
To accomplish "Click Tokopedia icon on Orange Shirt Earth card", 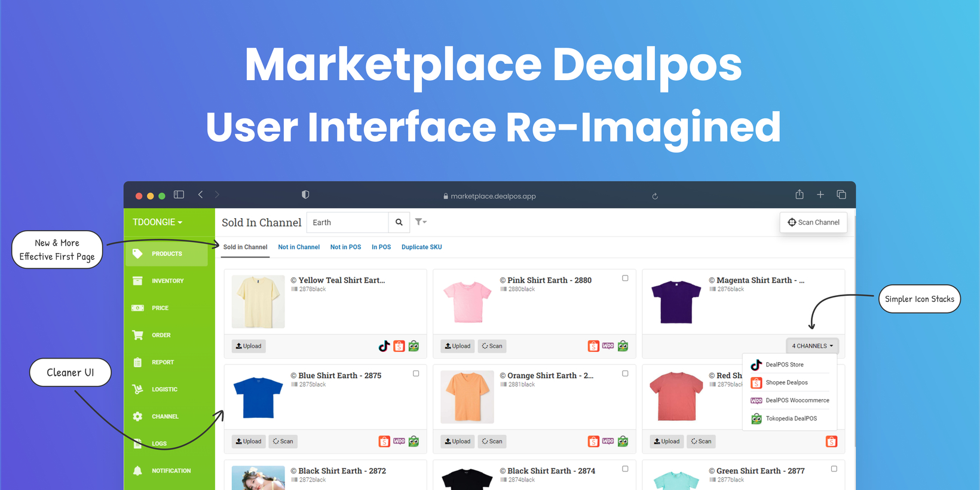I will click(x=623, y=442).
